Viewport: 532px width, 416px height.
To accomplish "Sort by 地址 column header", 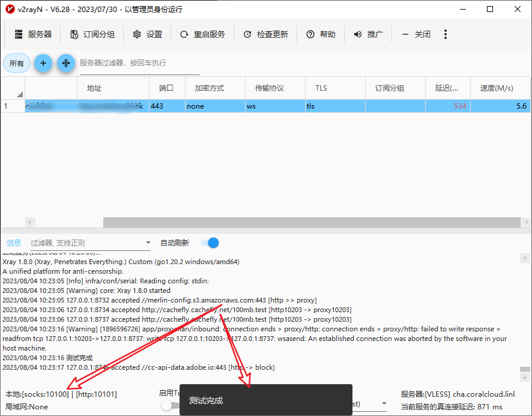I will pyautogui.click(x=113, y=88).
